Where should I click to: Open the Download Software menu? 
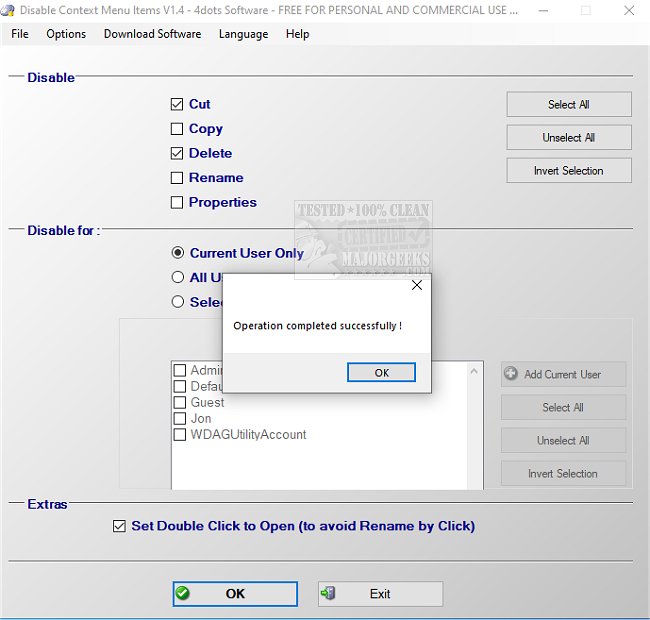coord(152,34)
